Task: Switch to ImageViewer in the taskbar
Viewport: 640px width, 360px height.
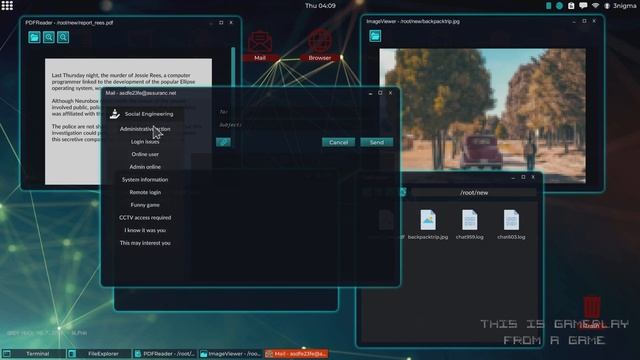Action: (x=231, y=354)
